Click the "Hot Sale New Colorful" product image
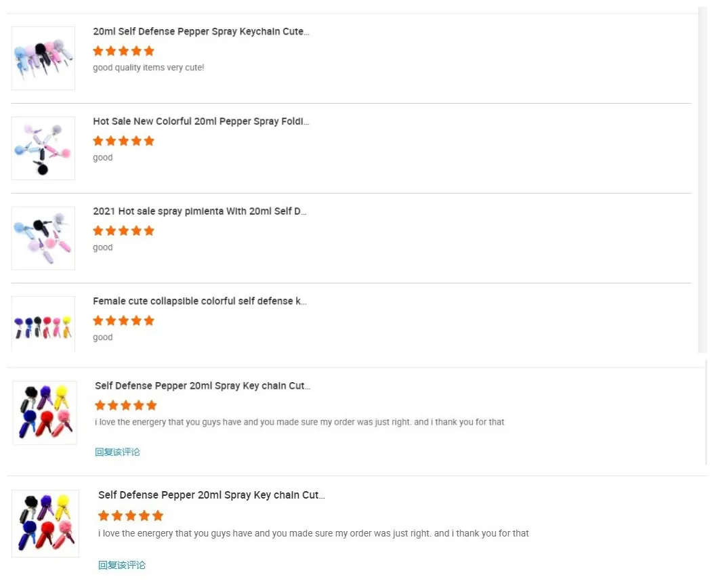 [x=43, y=148]
